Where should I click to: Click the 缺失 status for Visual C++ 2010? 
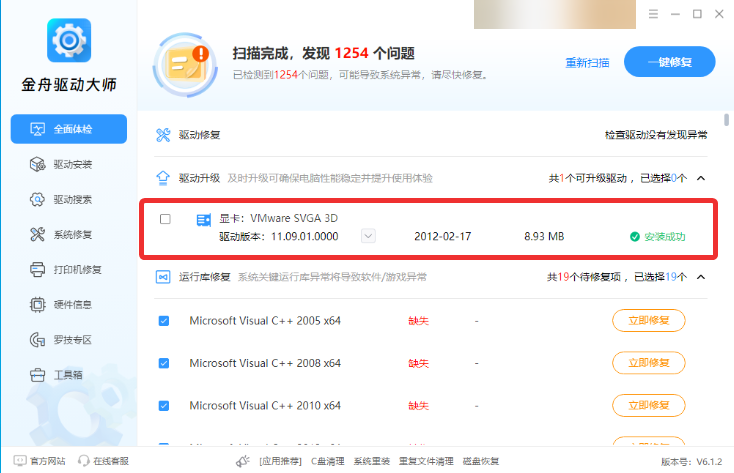(x=418, y=406)
